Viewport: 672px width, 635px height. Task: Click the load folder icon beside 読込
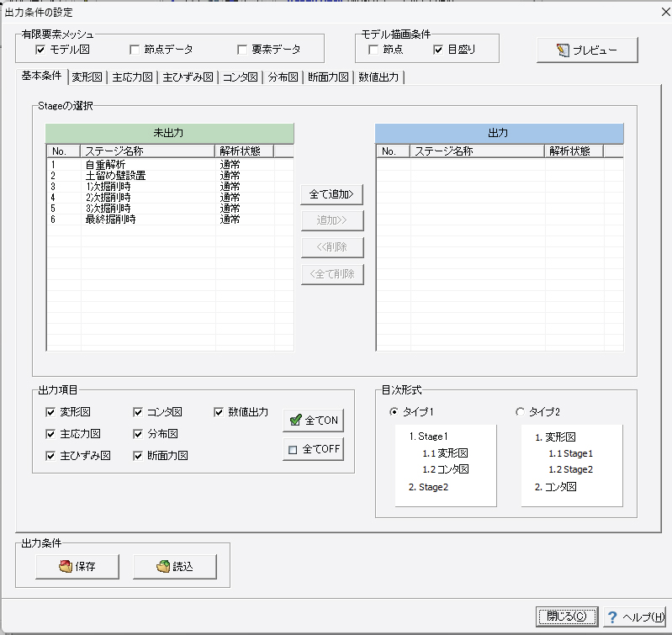click(x=163, y=566)
